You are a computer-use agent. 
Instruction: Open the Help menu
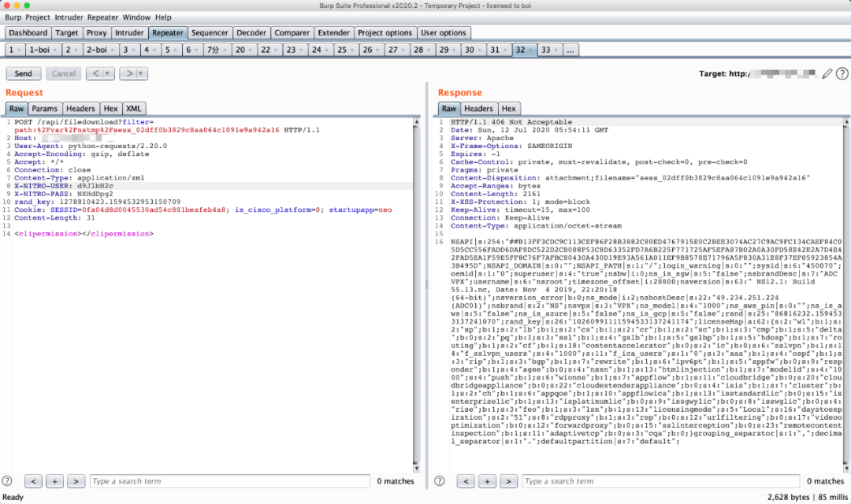click(163, 17)
